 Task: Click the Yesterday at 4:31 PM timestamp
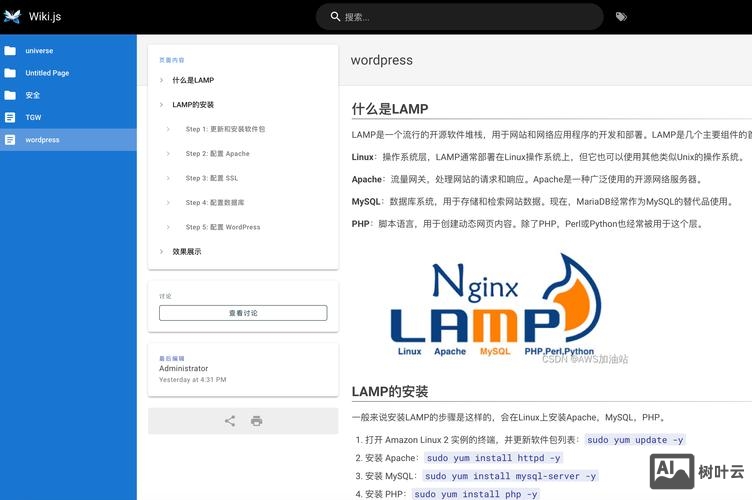(x=193, y=380)
